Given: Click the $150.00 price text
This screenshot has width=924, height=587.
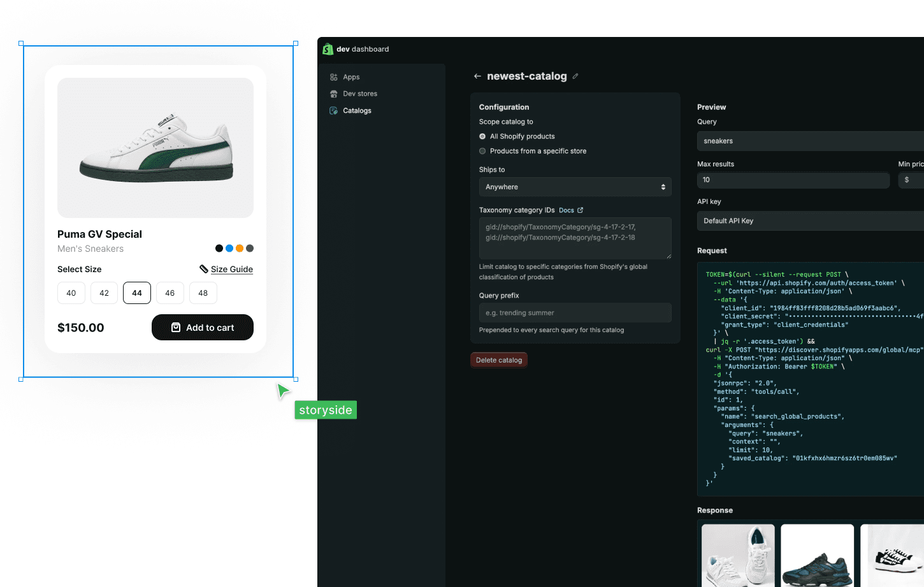Looking at the screenshot, I should pos(81,328).
